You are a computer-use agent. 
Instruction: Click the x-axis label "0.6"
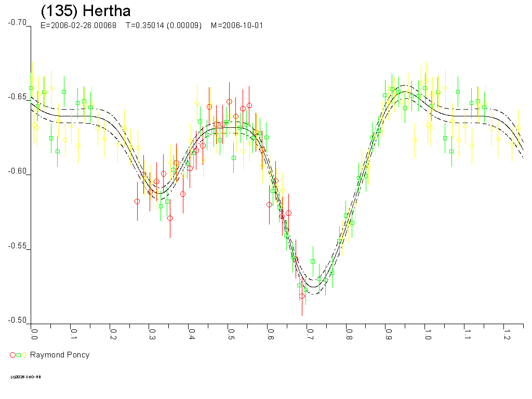[x=270, y=334]
